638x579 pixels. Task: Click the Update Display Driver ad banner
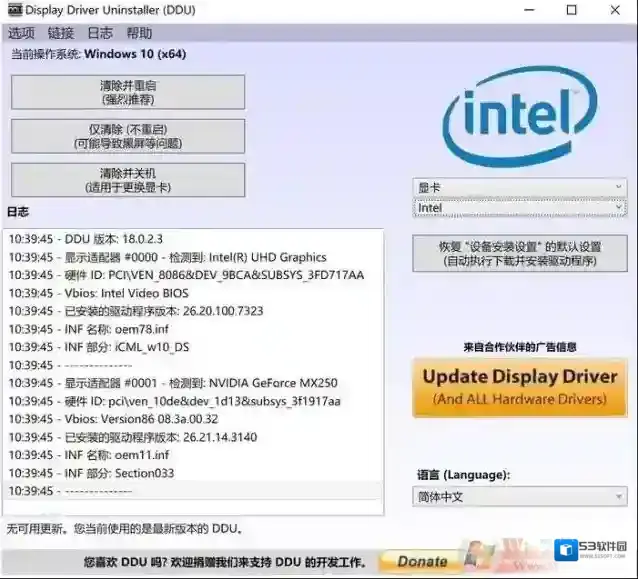pyautogui.click(x=519, y=387)
